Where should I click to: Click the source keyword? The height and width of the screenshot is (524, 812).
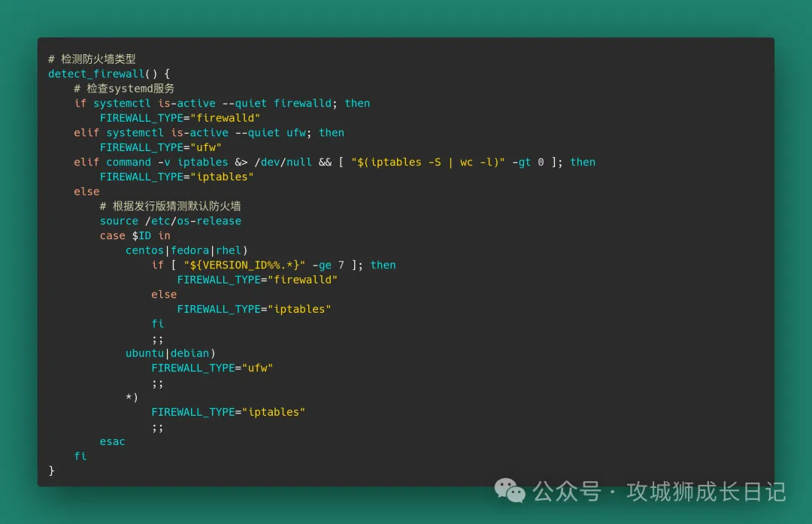tap(119, 221)
